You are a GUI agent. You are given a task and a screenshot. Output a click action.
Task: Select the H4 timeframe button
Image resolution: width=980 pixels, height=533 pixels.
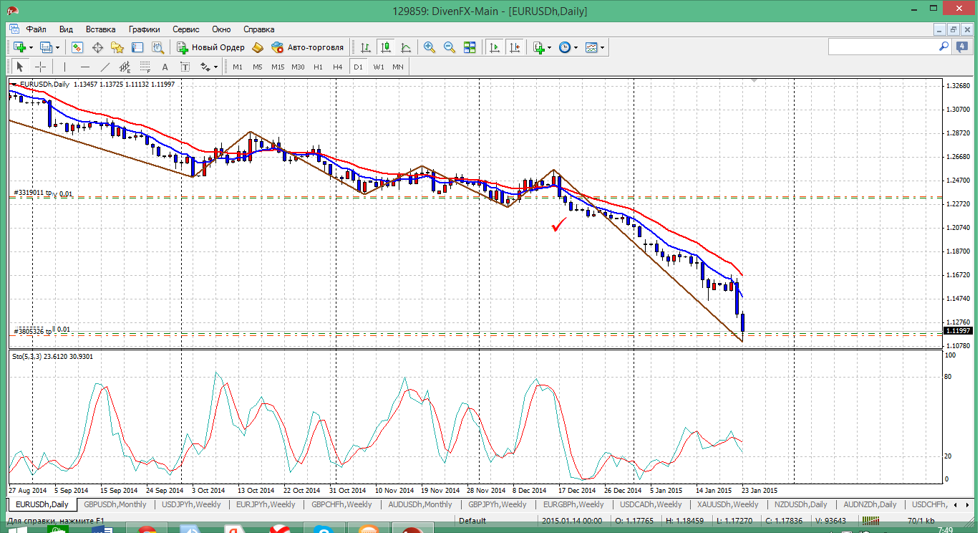(338, 67)
